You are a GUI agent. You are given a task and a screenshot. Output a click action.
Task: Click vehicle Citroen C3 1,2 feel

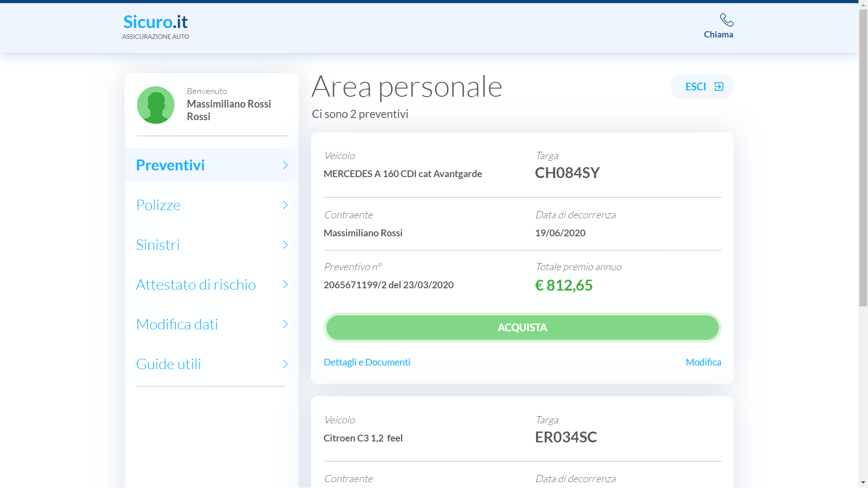point(363,438)
